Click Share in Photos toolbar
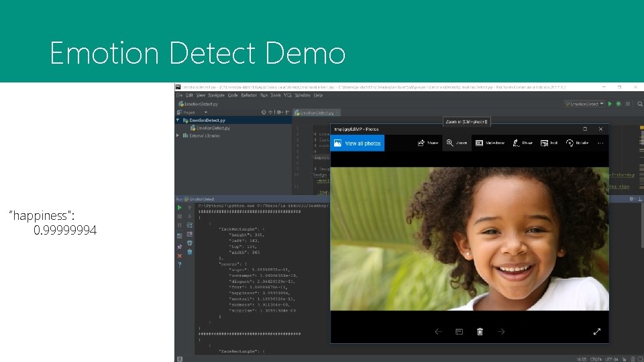 [428, 143]
